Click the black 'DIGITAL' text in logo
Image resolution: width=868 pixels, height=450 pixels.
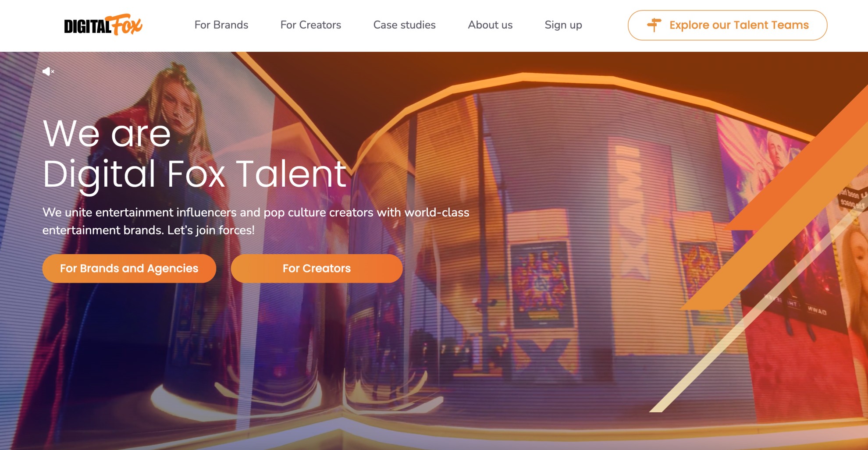(88, 27)
